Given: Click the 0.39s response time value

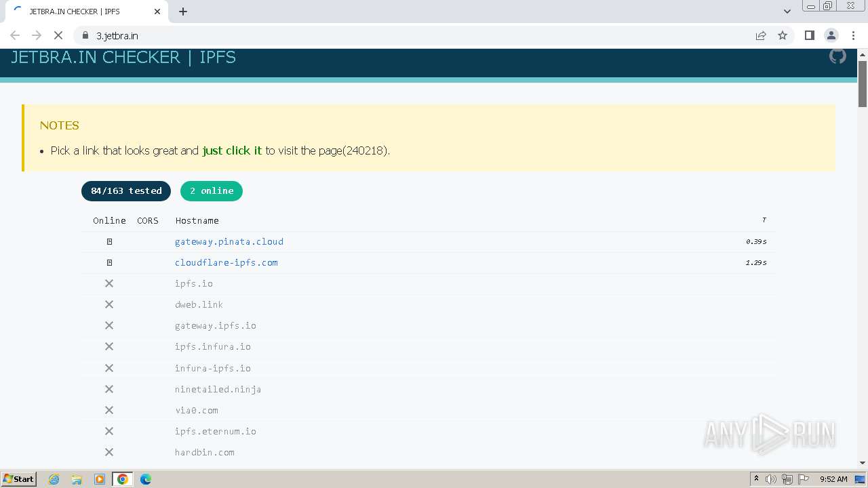Looking at the screenshot, I should [x=756, y=241].
